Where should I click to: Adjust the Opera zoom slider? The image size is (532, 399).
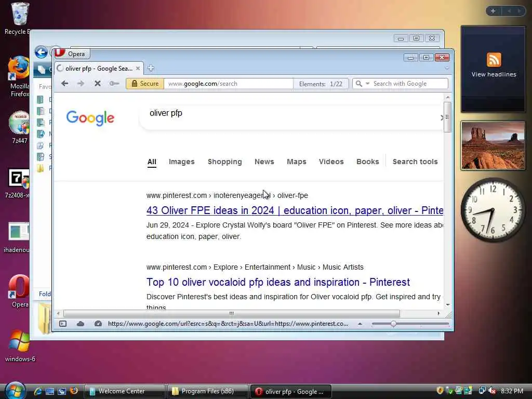393,324
